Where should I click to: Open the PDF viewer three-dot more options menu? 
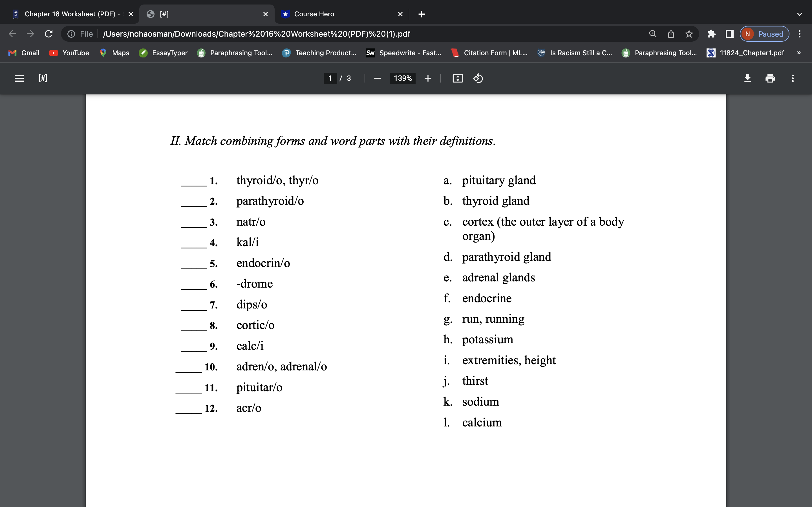793,78
